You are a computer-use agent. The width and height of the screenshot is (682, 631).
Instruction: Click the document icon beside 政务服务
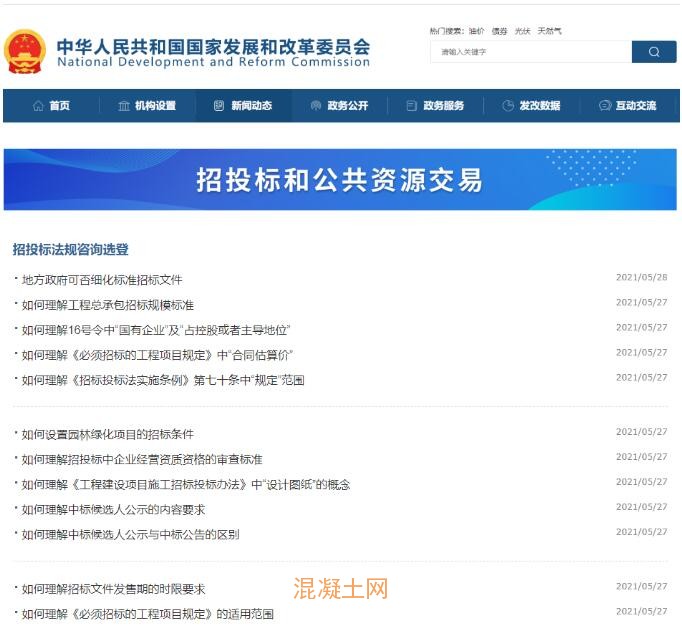(412, 106)
